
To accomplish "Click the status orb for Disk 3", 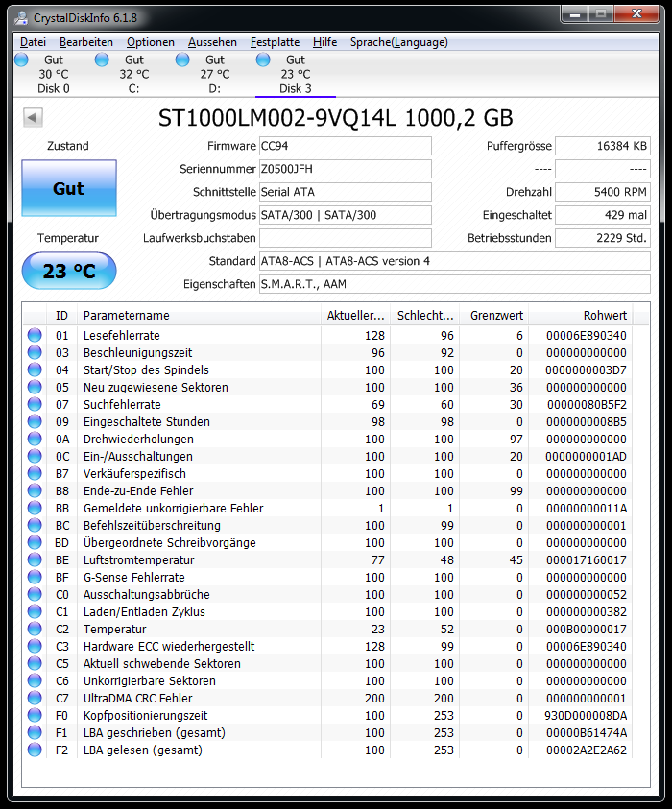I will (263, 59).
